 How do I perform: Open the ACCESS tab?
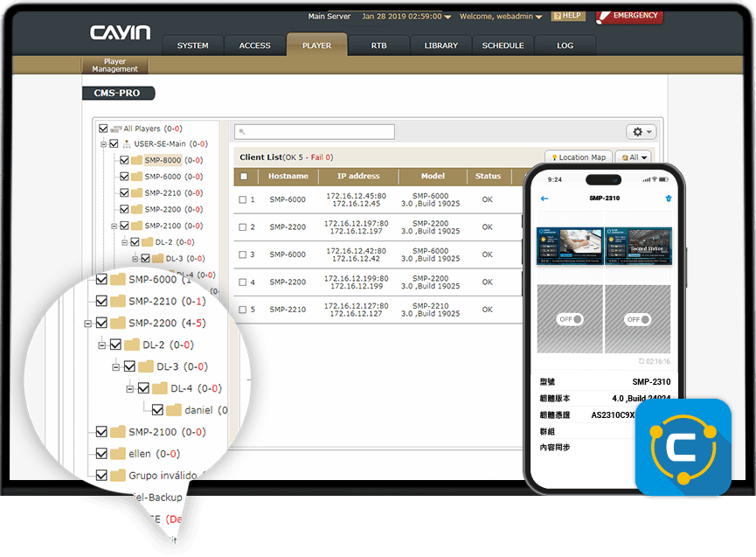pyautogui.click(x=254, y=45)
